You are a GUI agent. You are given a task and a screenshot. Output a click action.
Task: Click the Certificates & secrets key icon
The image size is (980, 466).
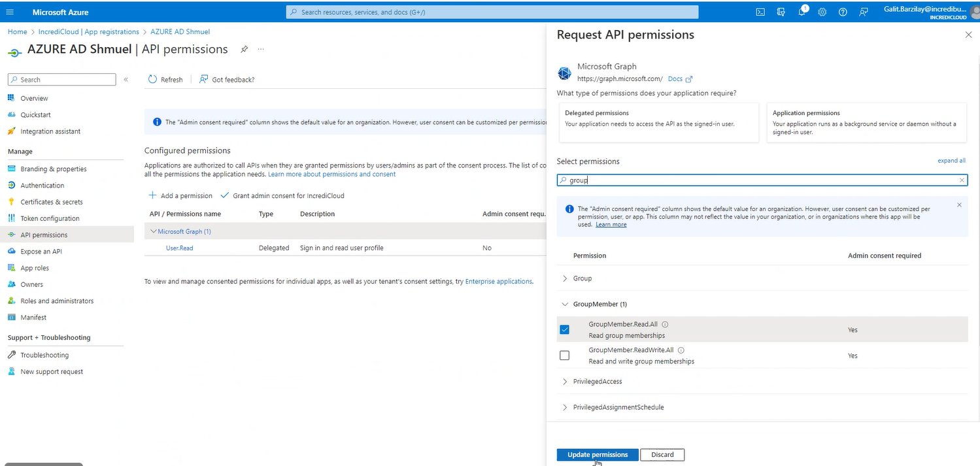tap(12, 201)
